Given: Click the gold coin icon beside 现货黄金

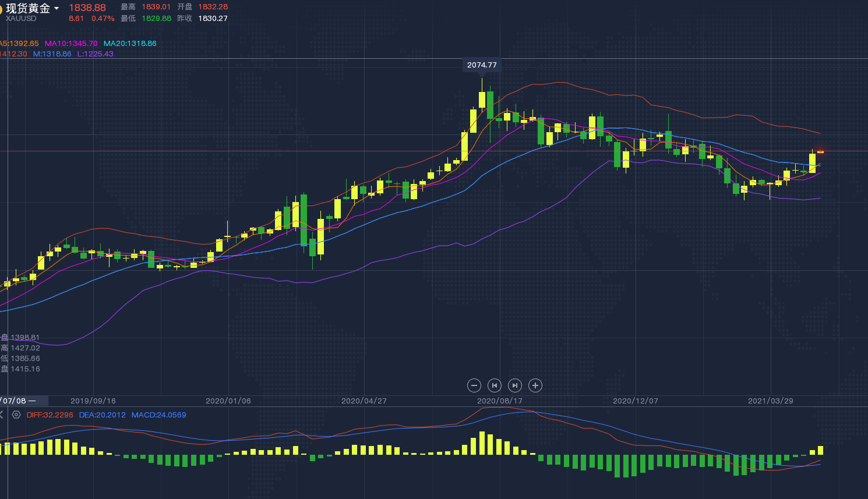Looking at the screenshot, I should 1,9.
